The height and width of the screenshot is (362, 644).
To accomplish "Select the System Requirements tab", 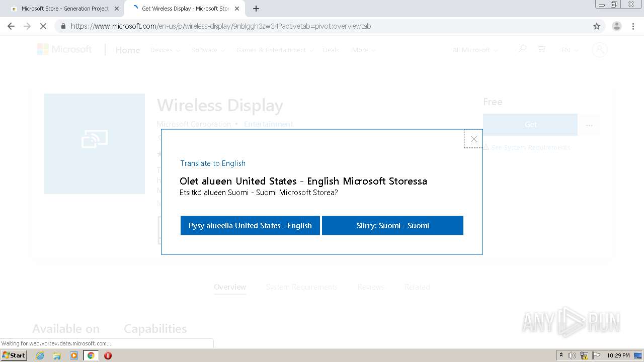I will coord(301,287).
